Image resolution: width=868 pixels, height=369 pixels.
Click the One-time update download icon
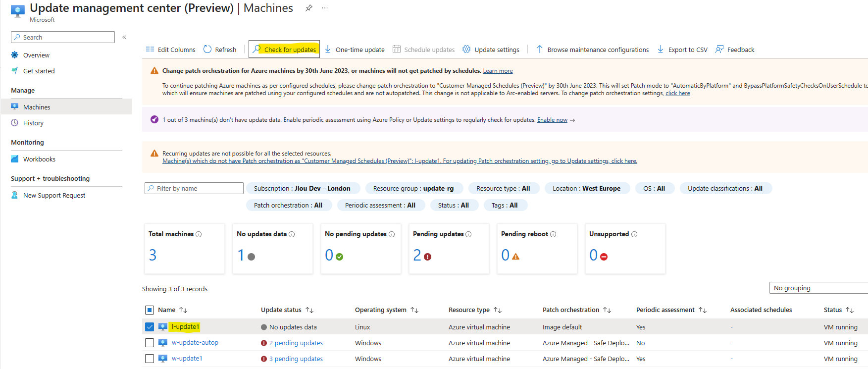tap(328, 49)
